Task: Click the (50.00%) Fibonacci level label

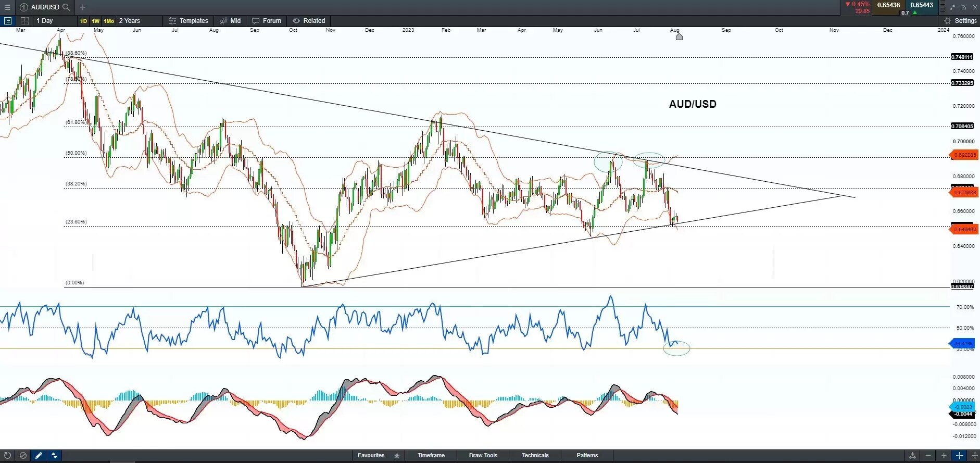Action: point(76,153)
